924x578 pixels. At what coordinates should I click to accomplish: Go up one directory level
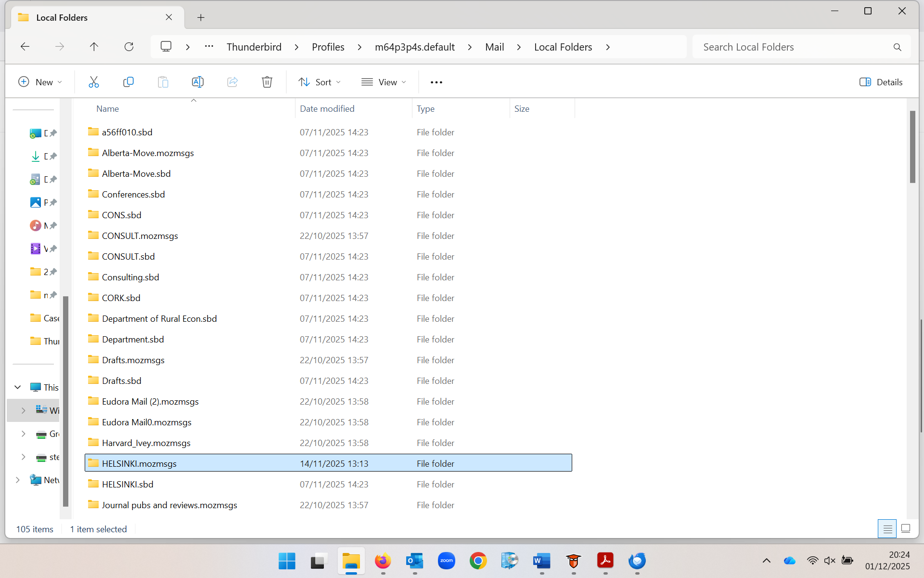coord(94,47)
